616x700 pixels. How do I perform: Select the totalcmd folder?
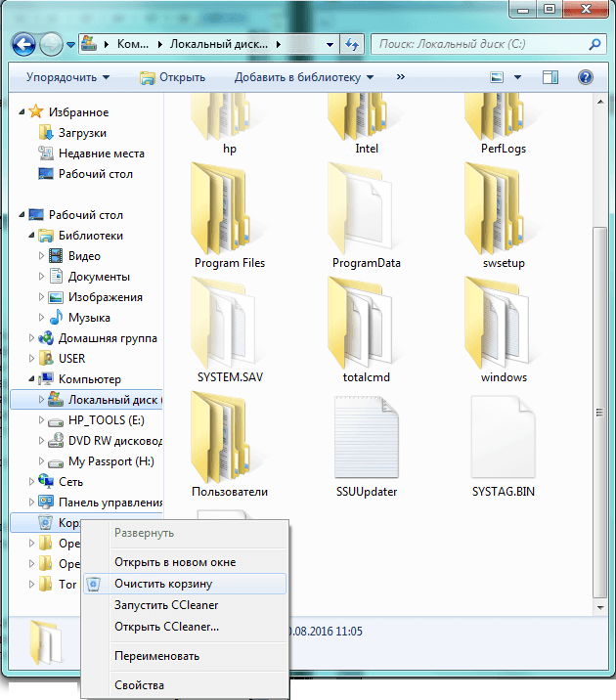(x=367, y=330)
